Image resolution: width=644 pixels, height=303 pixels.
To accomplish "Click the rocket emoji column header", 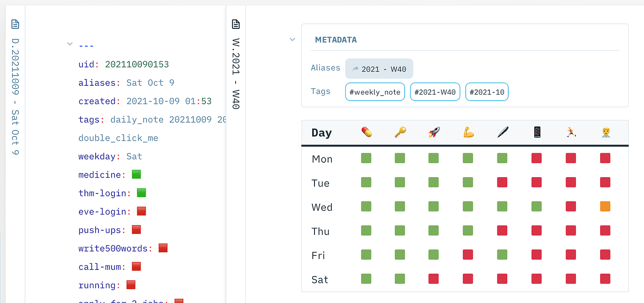I will (434, 132).
